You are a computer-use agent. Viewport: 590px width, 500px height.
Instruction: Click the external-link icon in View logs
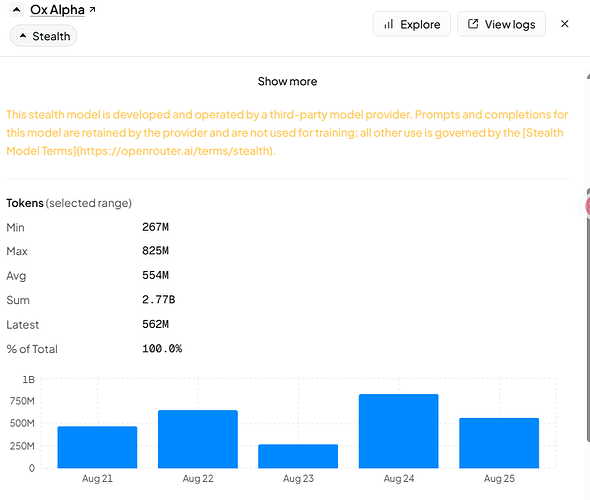tap(473, 24)
